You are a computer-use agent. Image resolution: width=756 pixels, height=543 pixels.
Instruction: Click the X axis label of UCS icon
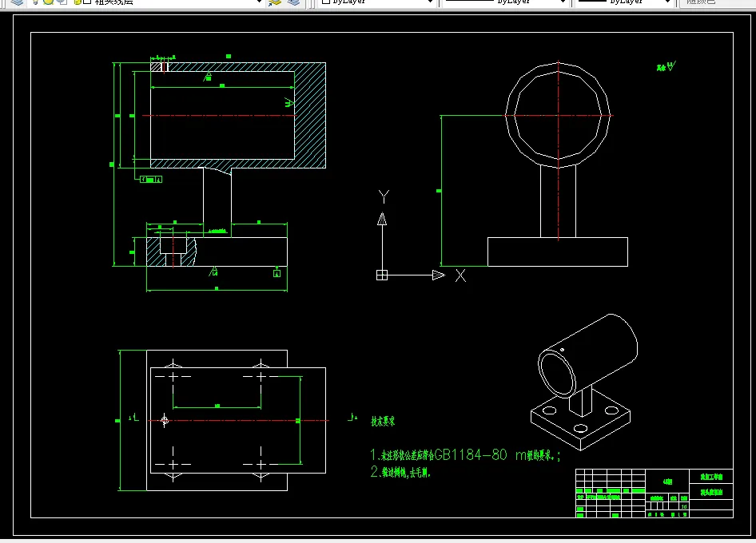[460, 275]
